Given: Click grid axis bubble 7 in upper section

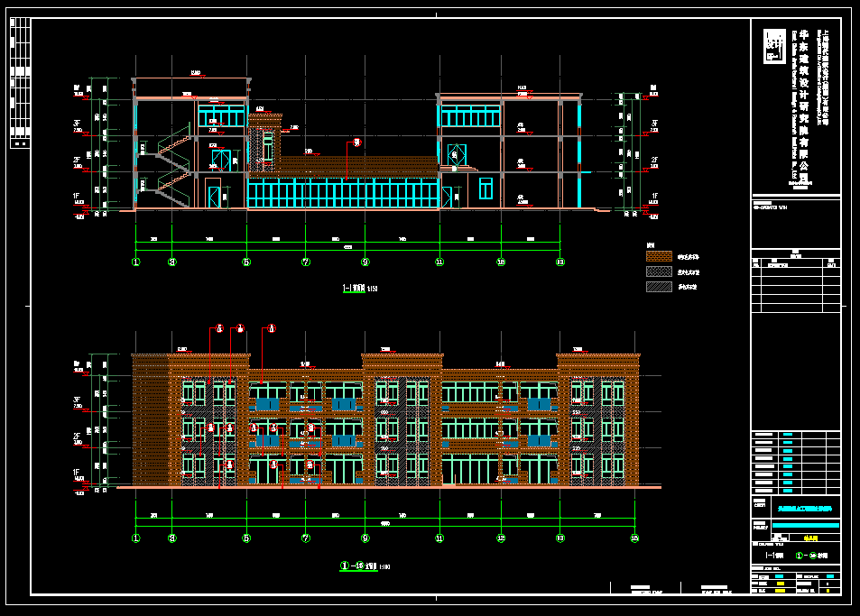Looking at the screenshot, I should (x=306, y=262).
